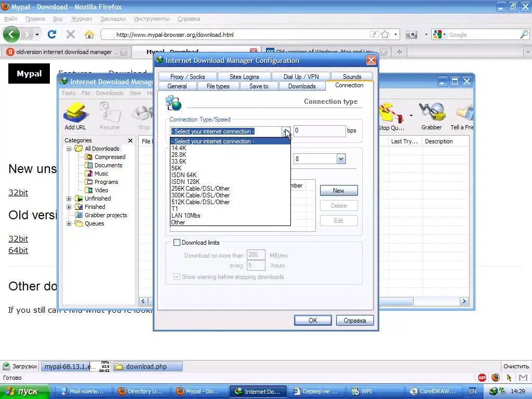Click the camera screenshot icon in Firefox toolbar
Screen dimensions: 532x399
pos(411,34)
